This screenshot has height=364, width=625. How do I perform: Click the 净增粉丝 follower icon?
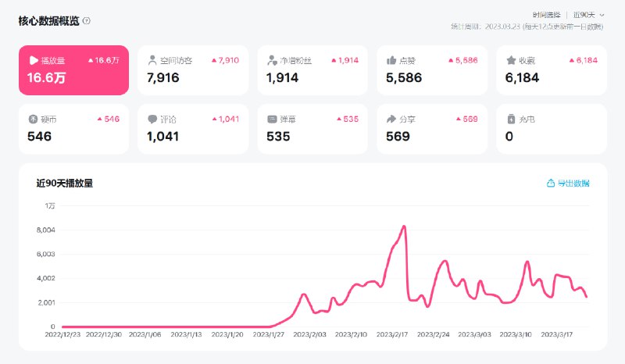[272, 60]
